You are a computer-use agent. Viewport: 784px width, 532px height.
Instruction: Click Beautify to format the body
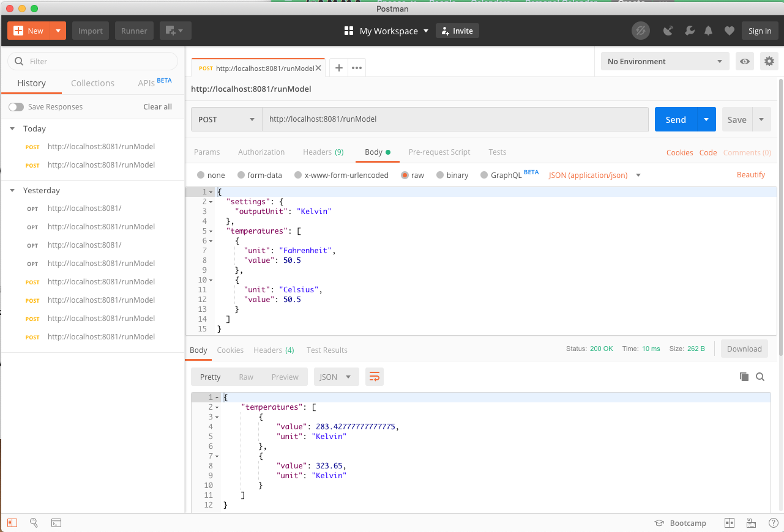(x=751, y=175)
